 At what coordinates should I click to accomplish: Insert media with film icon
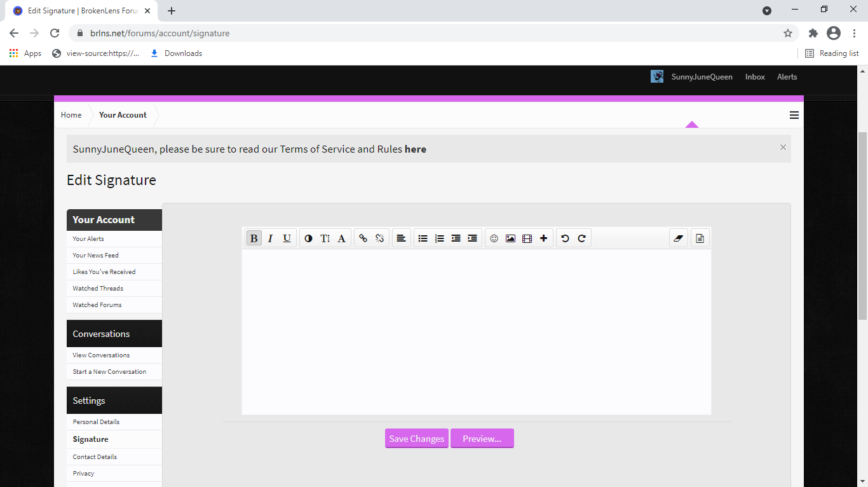[x=527, y=238]
